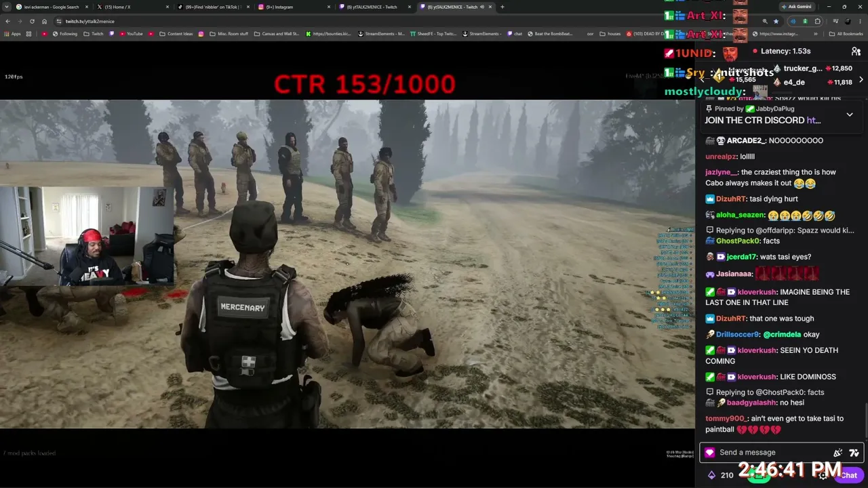The image size is (868, 488).
Task: Click the @crimdela mention in chat
Action: (783, 335)
